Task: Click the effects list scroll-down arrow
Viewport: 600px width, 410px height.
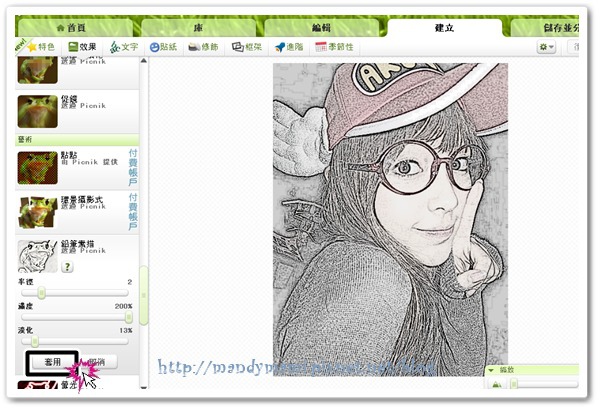Action: (143, 387)
